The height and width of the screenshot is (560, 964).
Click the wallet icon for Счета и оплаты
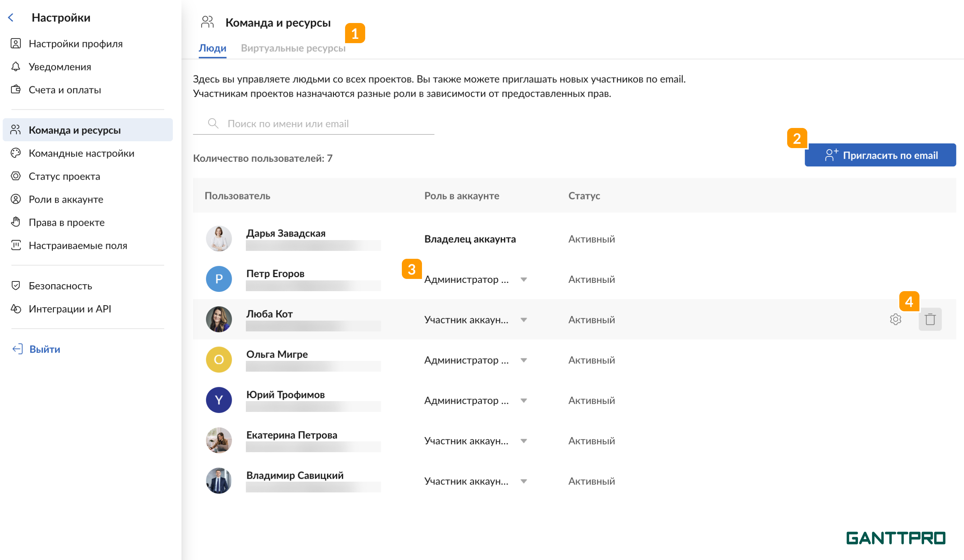pyautogui.click(x=16, y=89)
